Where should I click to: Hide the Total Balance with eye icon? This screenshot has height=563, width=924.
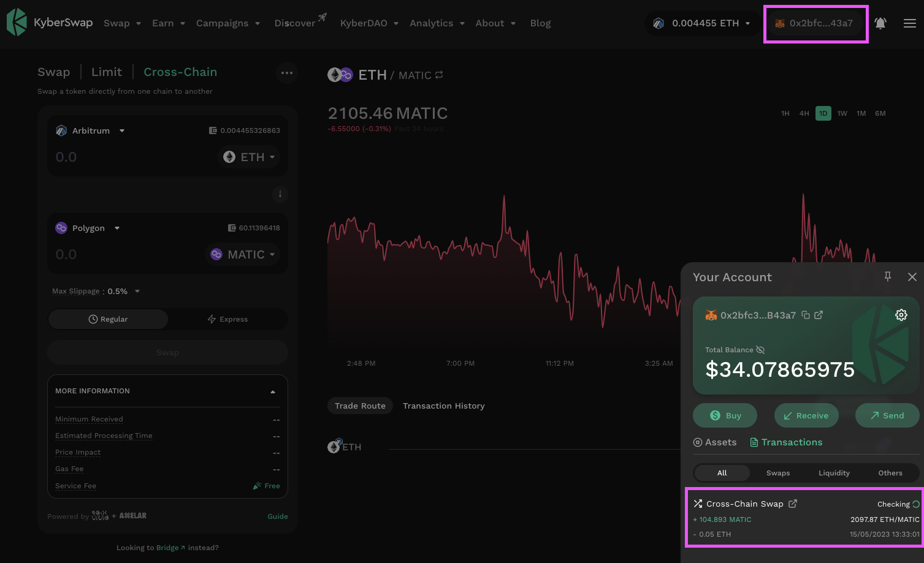tap(760, 350)
